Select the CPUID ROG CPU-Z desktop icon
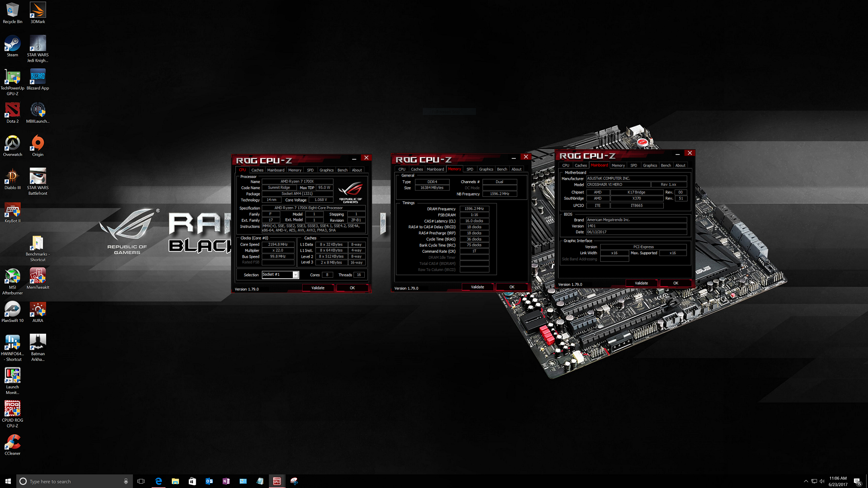This screenshot has height=488, width=868. (12, 415)
